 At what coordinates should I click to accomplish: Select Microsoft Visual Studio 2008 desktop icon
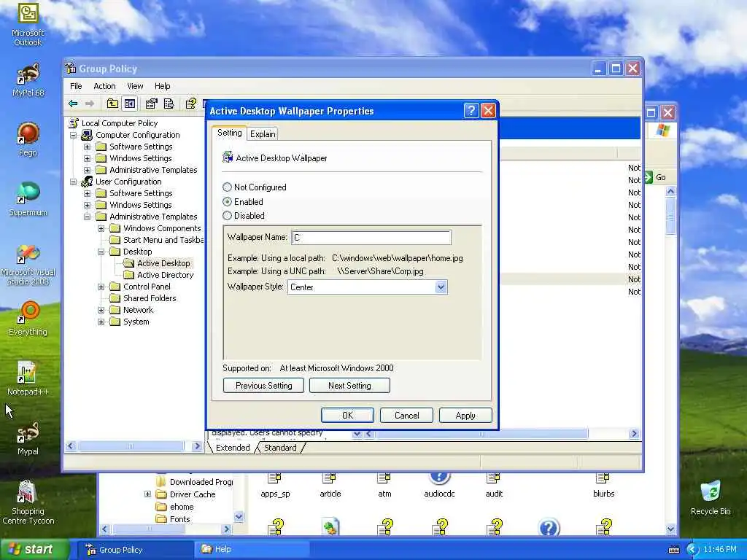click(28, 265)
